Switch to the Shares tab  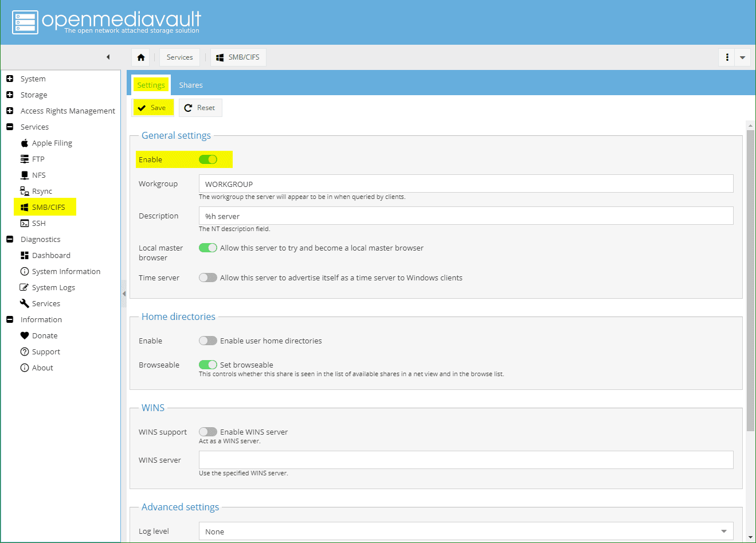click(x=190, y=85)
